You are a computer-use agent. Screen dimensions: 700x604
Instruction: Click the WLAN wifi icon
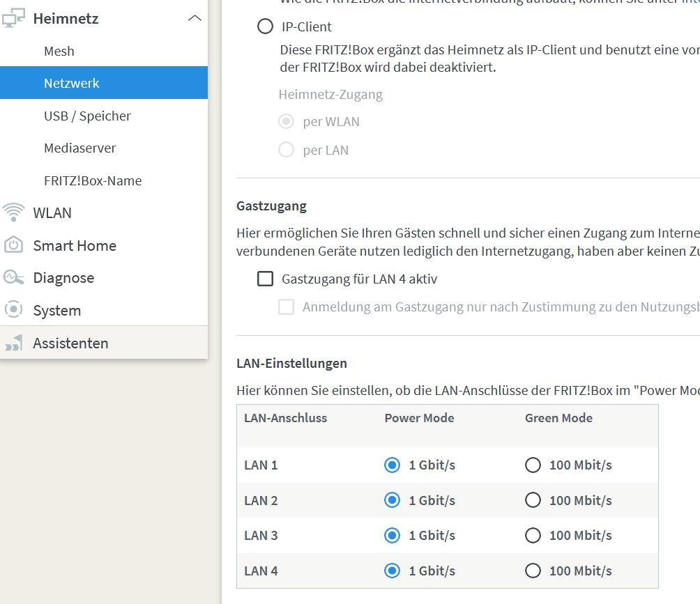click(13, 212)
